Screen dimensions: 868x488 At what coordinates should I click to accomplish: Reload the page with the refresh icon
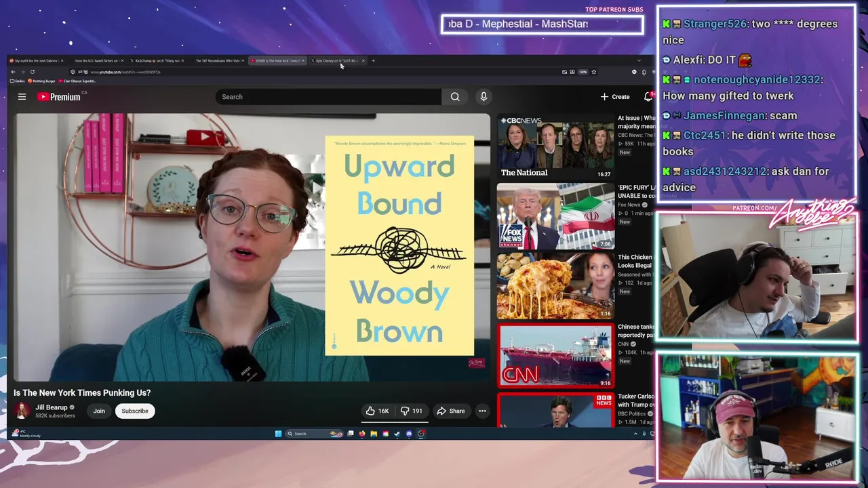pyautogui.click(x=32, y=72)
